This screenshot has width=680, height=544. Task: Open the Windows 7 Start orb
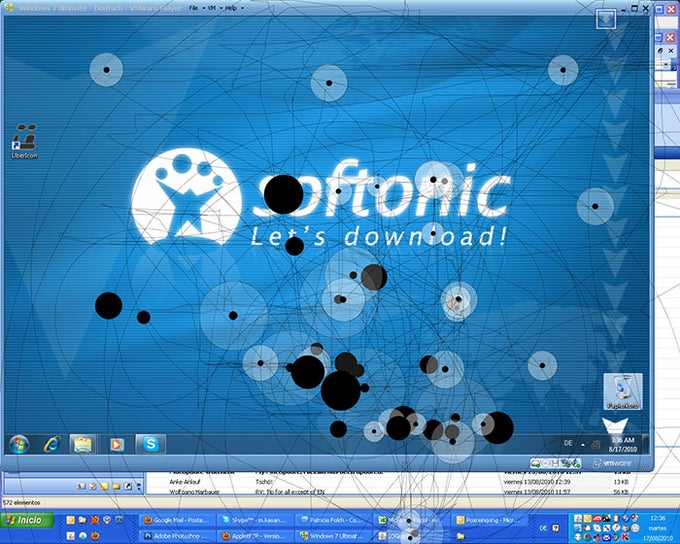(x=19, y=444)
